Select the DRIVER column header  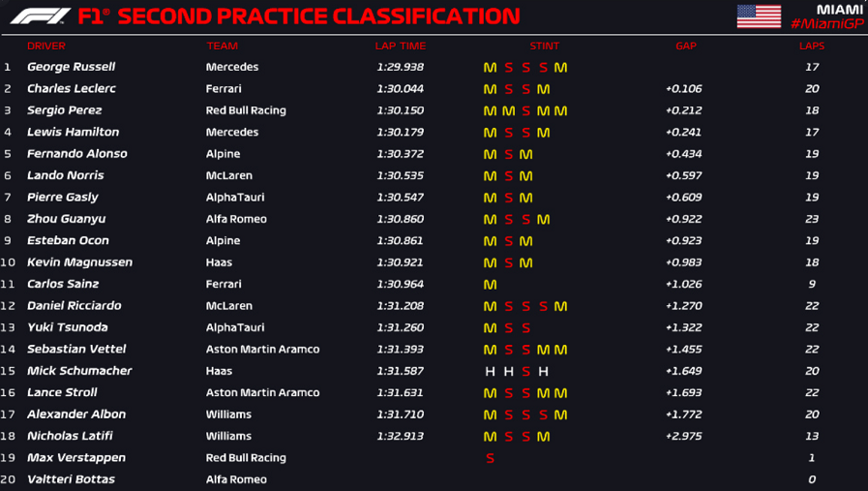[46, 46]
